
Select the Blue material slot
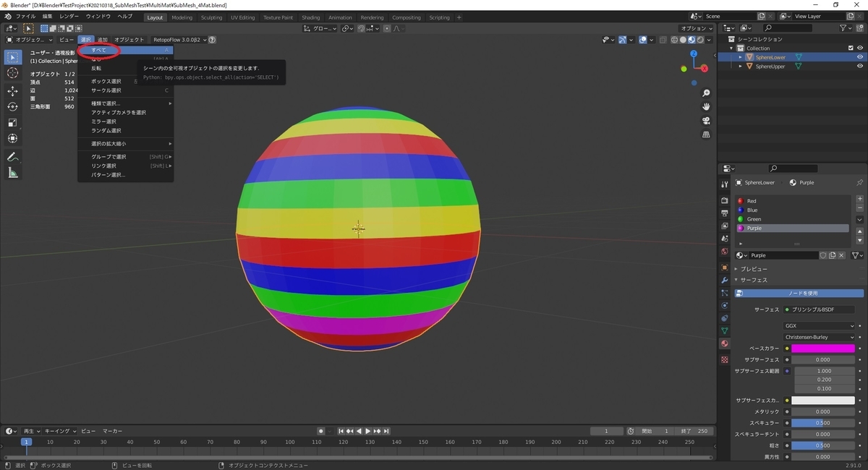(792, 210)
